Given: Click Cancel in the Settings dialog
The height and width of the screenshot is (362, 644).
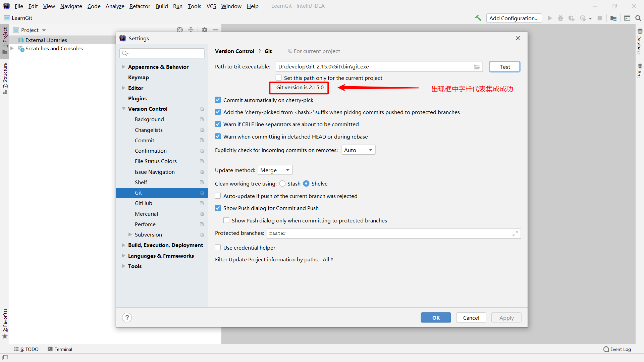Looking at the screenshot, I should pos(471,318).
